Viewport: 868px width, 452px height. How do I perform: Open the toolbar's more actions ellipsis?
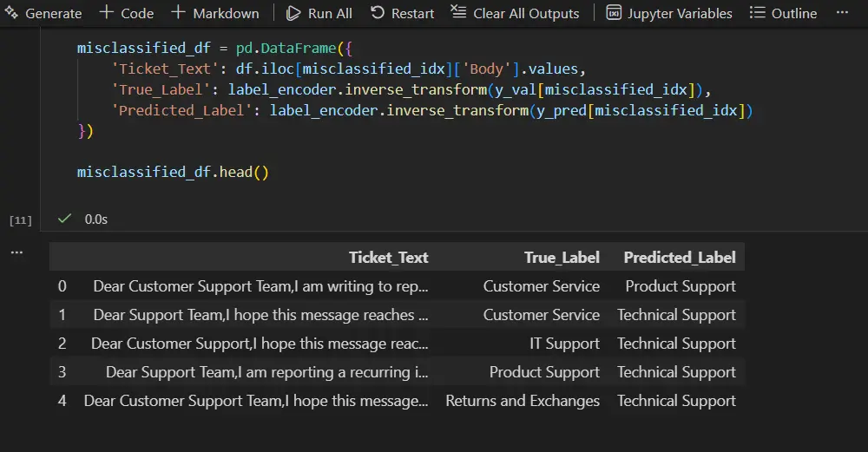(842, 13)
